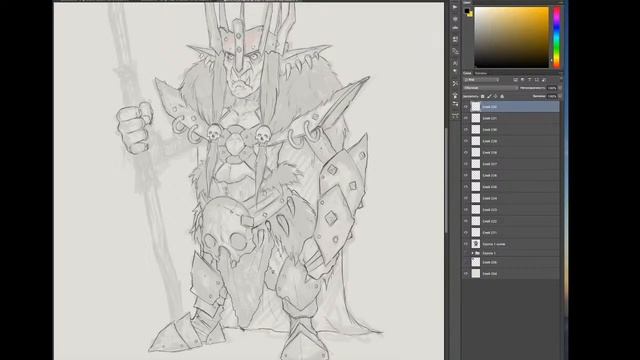Filter layers by type layers icon
This screenshot has width=640, height=360.
tap(529, 80)
